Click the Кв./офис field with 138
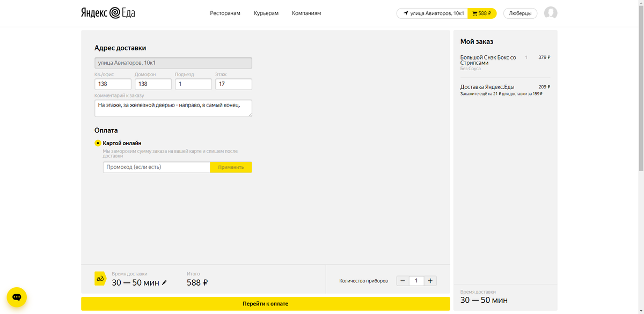644x314 pixels. pyautogui.click(x=113, y=84)
